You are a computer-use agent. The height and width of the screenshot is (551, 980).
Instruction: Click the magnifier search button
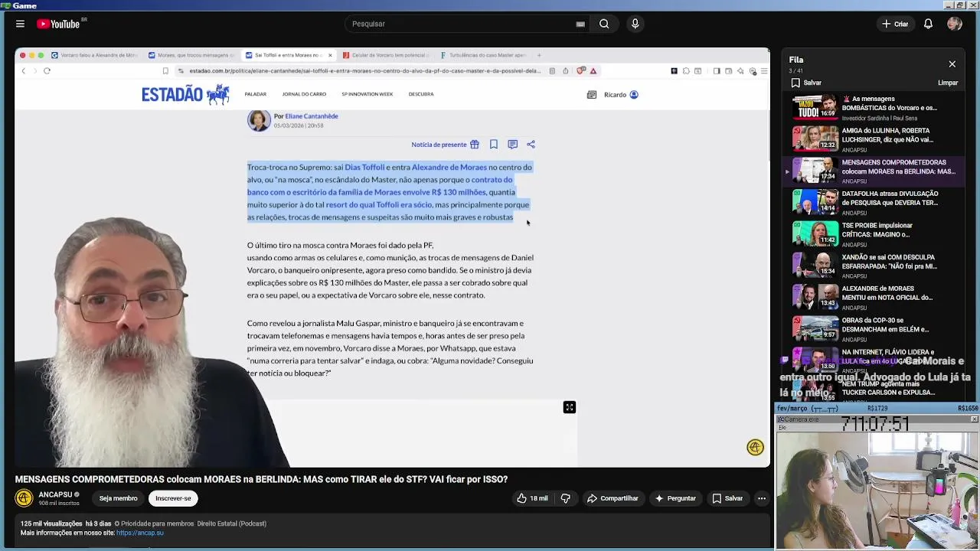click(x=604, y=24)
